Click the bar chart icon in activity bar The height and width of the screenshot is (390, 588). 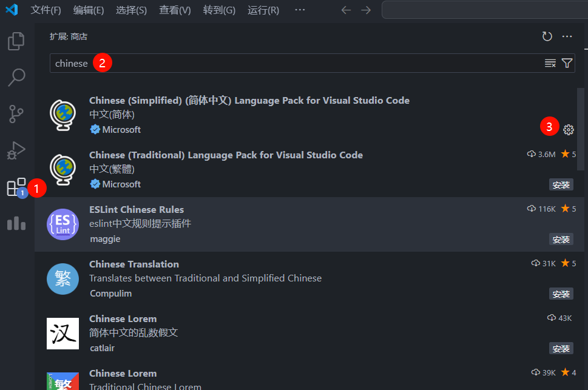pos(16,224)
